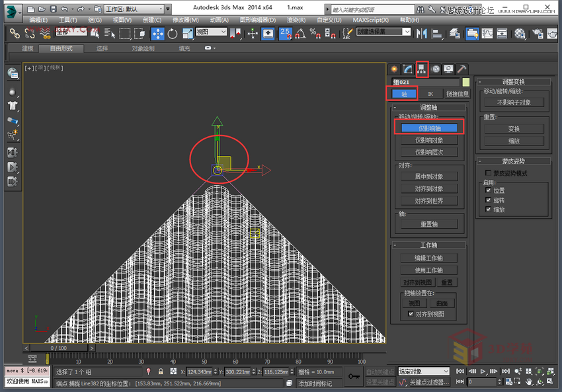Select the Select and Rotate tool
This screenshot has height=392, width=562.
click(172, 34)
